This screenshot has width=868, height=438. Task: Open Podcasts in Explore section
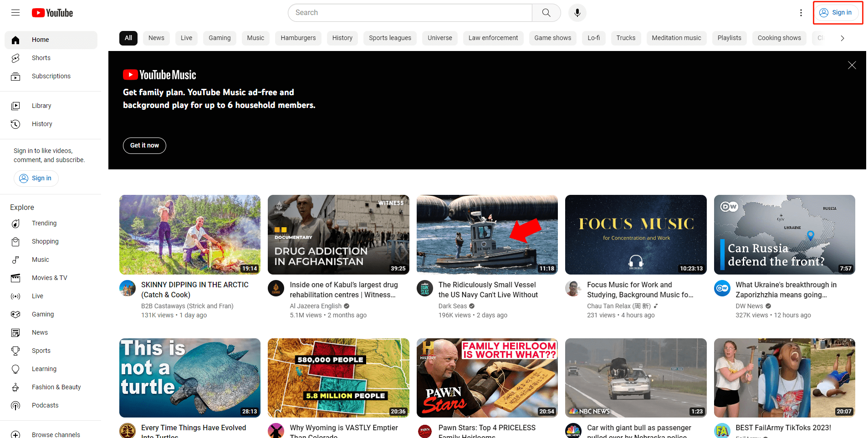point(45,405)
